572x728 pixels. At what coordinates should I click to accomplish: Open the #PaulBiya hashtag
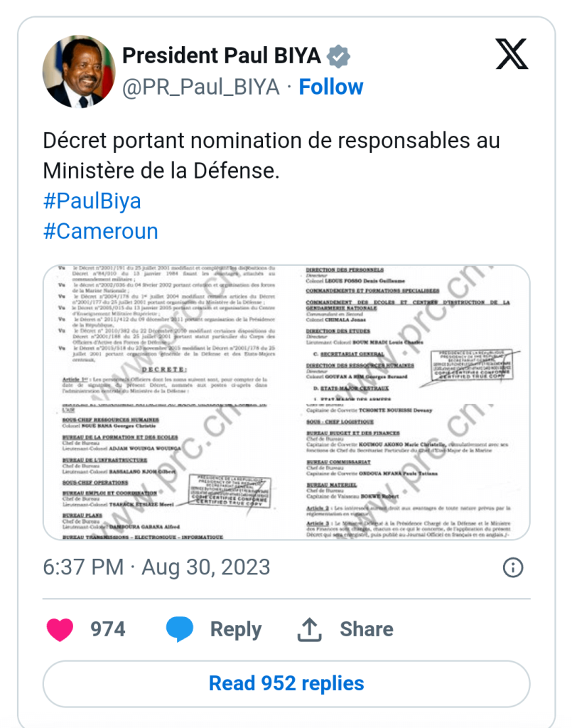tap(92, 201)
